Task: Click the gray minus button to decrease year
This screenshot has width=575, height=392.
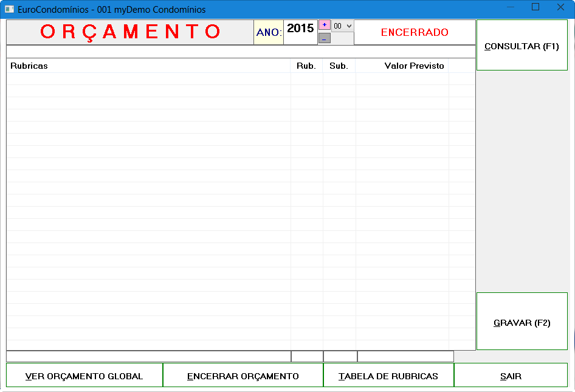Action: [x=325, y=38]
